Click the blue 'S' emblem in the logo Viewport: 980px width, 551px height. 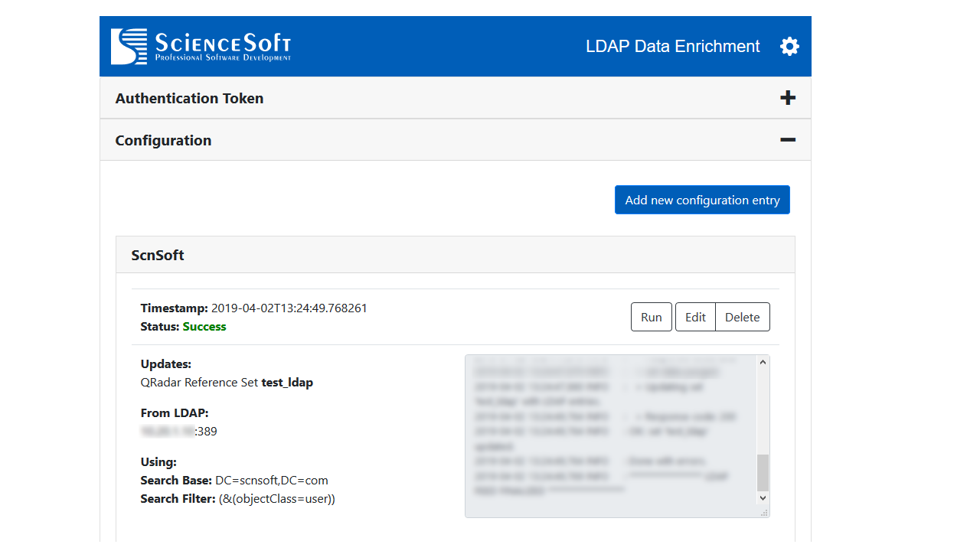[128, 44]
